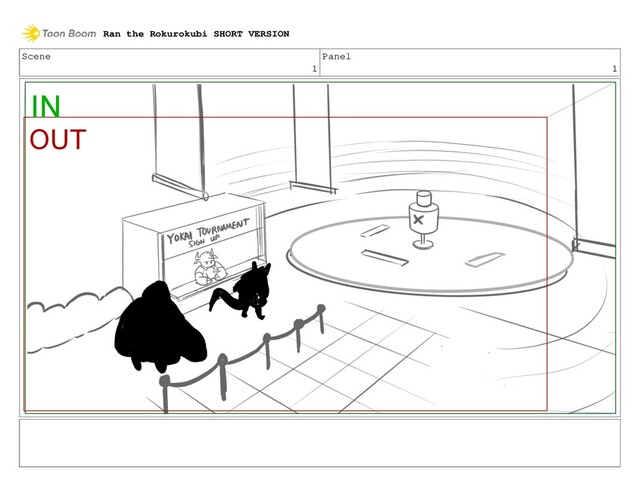The width and height of the screenshot is (640, 496).
Task: Select panel number 1 in Panel box
Action: [614, 69]
